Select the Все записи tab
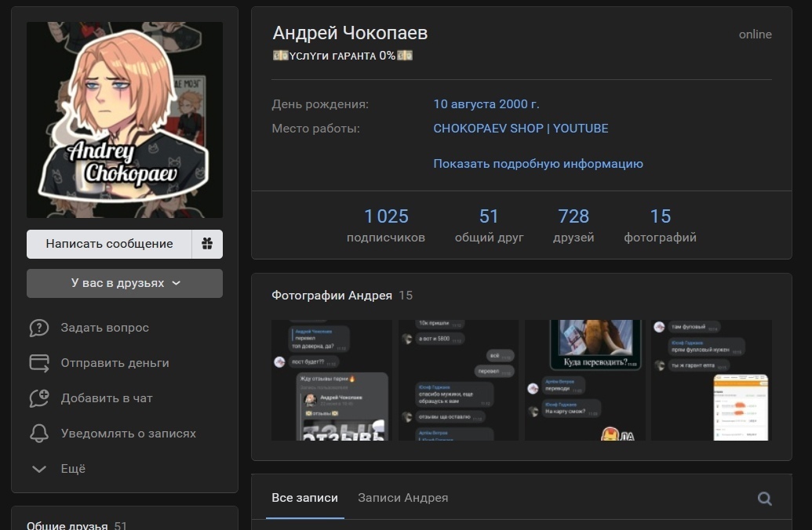The height and width of the screenshot is (530, 812). tap(304, 498)
